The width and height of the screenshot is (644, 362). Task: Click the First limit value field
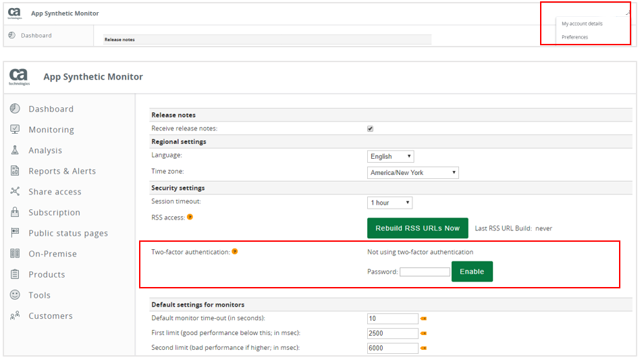pyautogui.click(x=393, y=333)
